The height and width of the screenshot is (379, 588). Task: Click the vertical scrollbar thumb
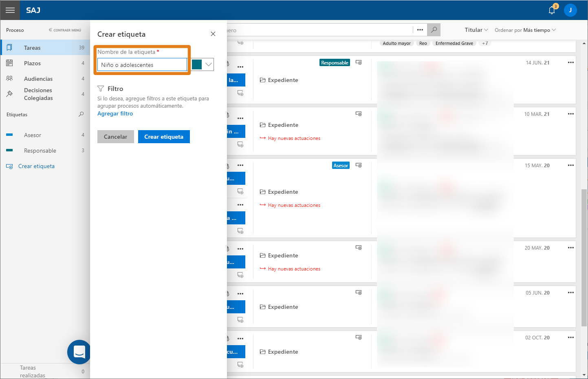pos(584,258)
